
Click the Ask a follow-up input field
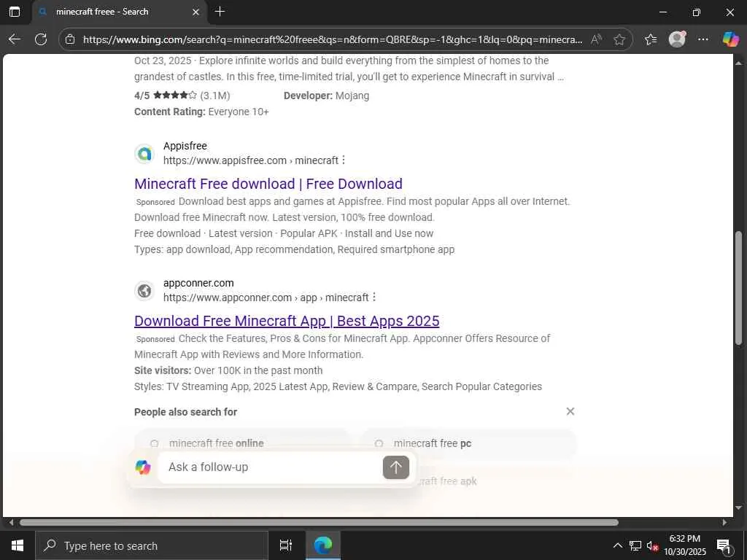(269, 467)
